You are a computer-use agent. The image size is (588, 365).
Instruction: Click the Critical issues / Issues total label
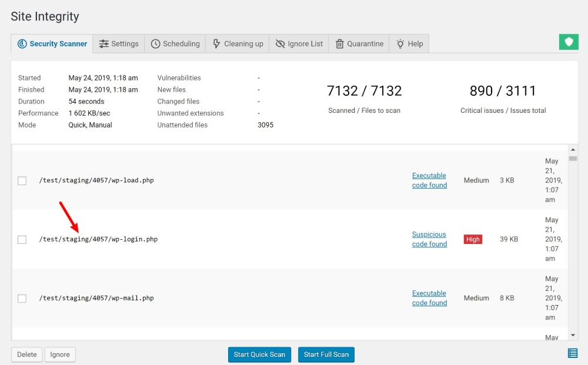click(503, 110)
